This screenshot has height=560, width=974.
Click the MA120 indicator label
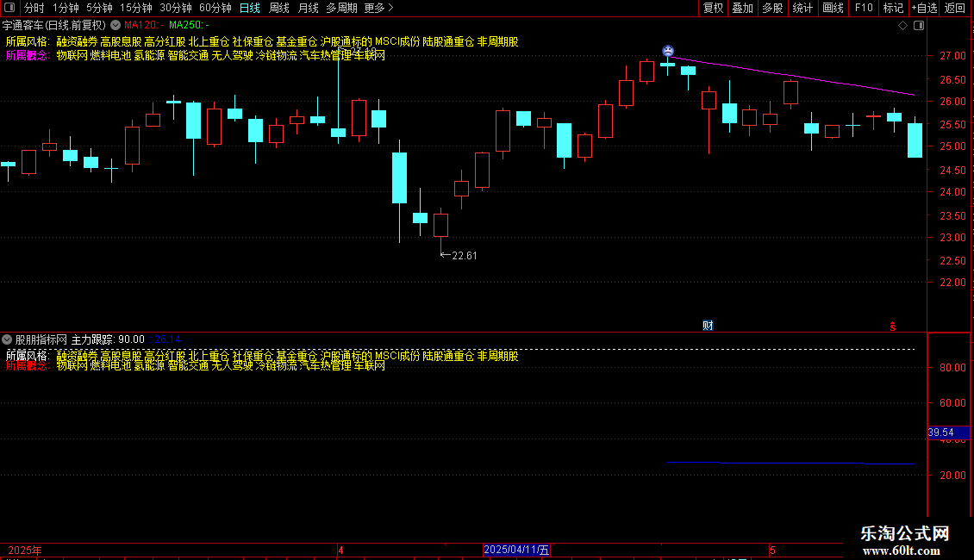144,26
